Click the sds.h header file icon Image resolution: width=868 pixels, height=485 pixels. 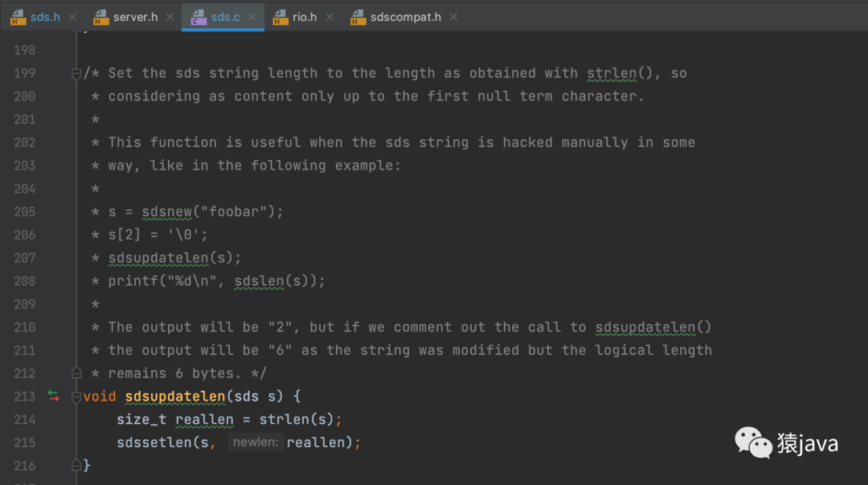(x=18, y=17)
